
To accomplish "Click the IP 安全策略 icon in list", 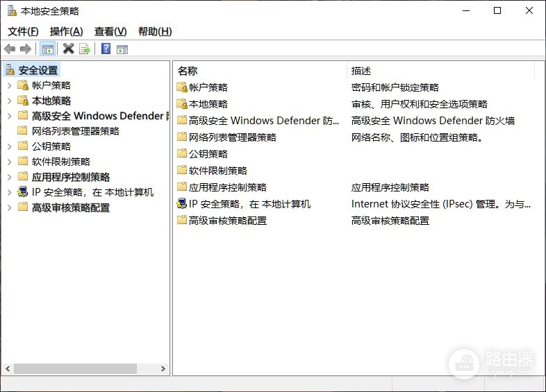I will pos(182,203).
